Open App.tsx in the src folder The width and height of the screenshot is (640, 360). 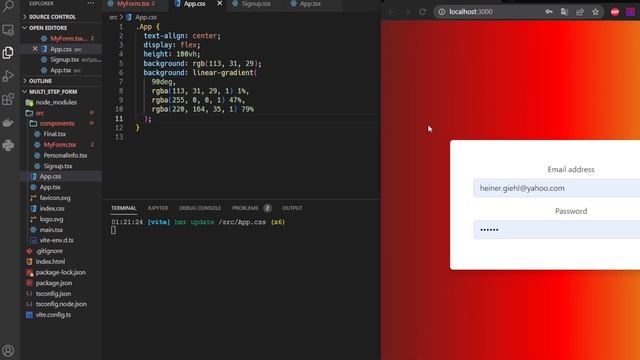50,187
